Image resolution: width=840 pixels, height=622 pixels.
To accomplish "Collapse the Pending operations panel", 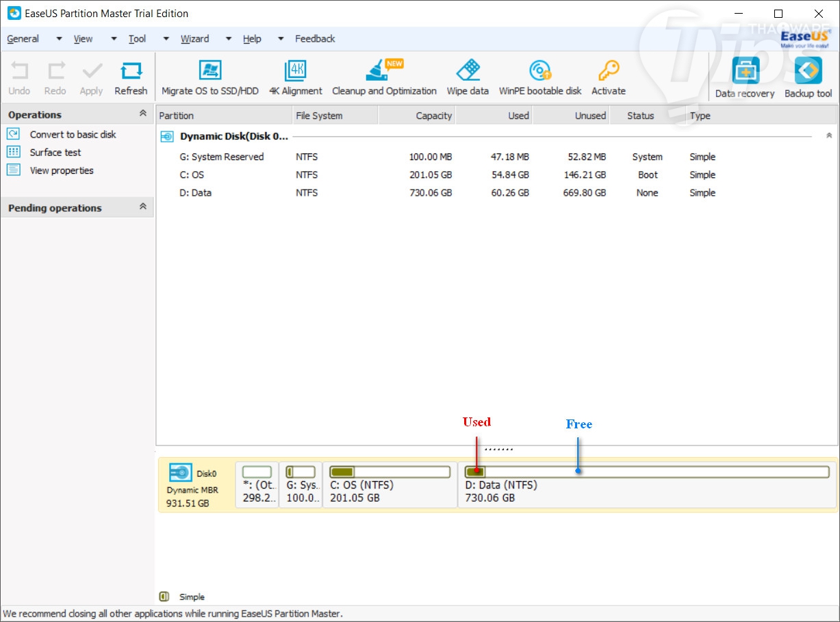I will 142,207.
